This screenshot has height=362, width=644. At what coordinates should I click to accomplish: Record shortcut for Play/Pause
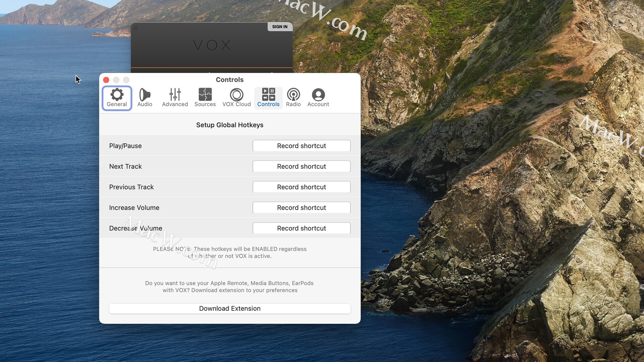(302, 146)
